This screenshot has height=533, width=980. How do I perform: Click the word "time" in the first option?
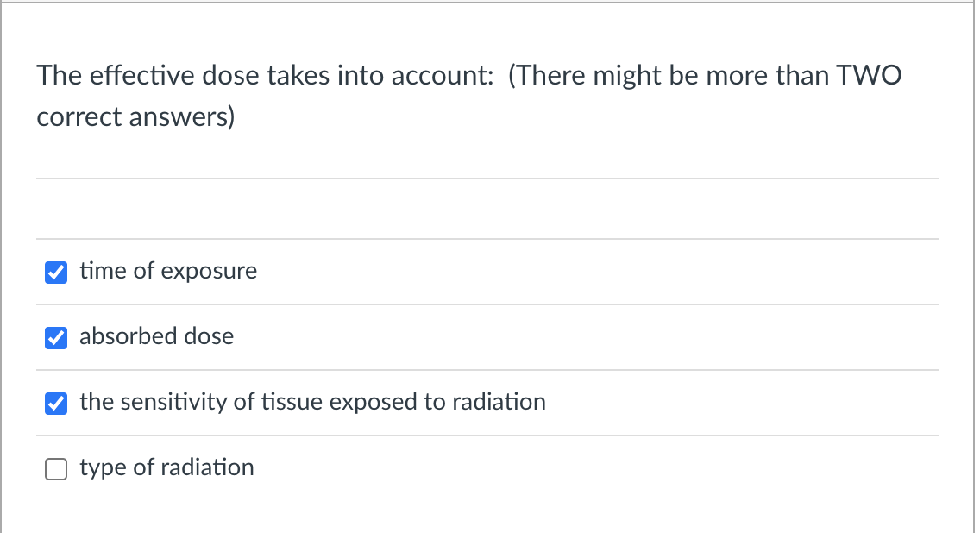click(x=103, y=271)
